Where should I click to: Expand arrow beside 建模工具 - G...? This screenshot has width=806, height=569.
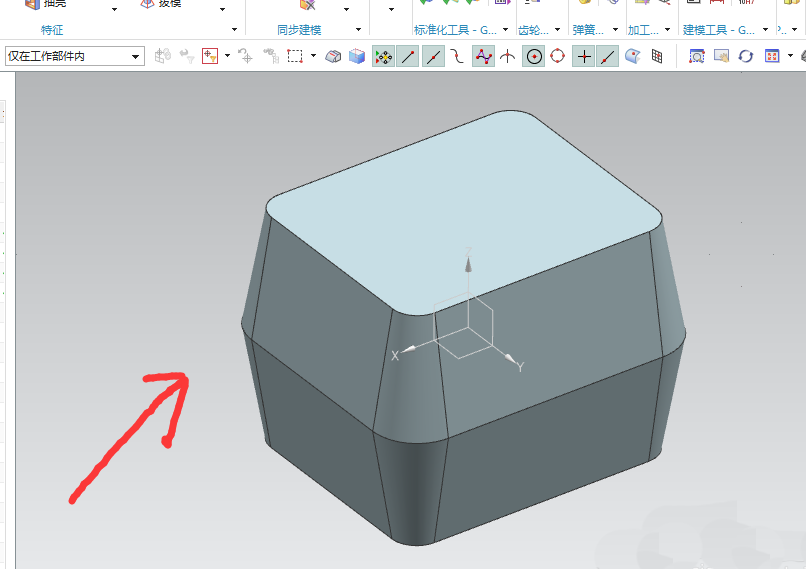tap(765, 30)
